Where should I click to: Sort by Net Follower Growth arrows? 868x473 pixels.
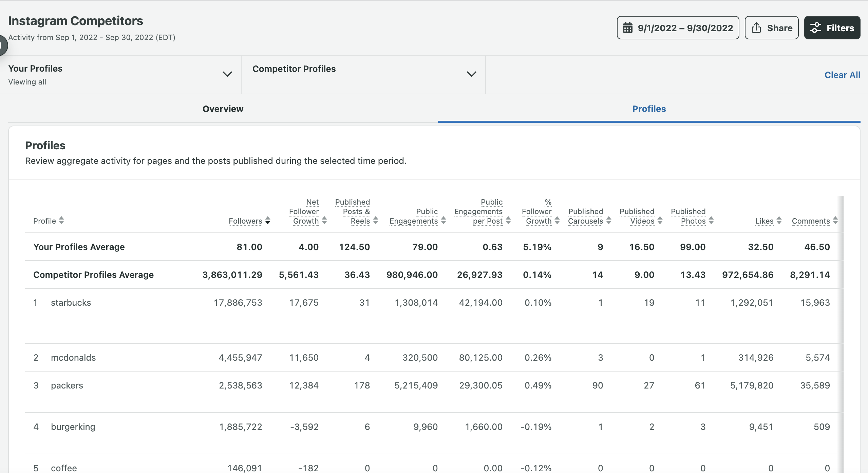pyautogui.click(x=324, y=221)
